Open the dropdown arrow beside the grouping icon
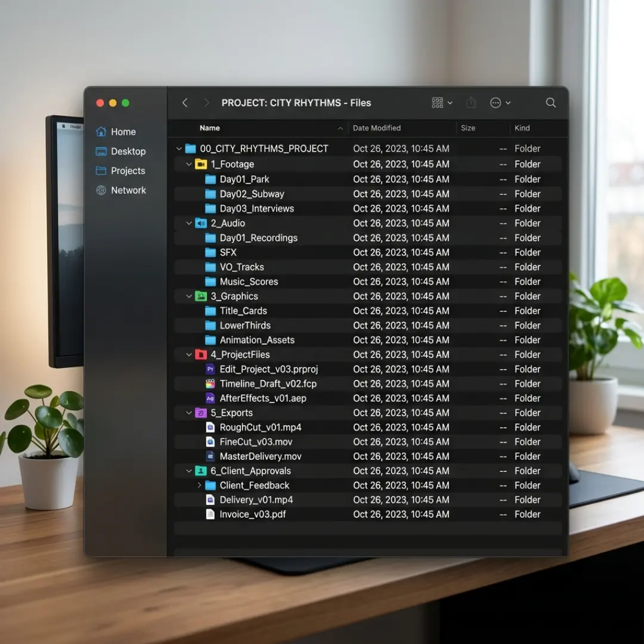This screenshot has height=644, width=644. coord(450,103)
